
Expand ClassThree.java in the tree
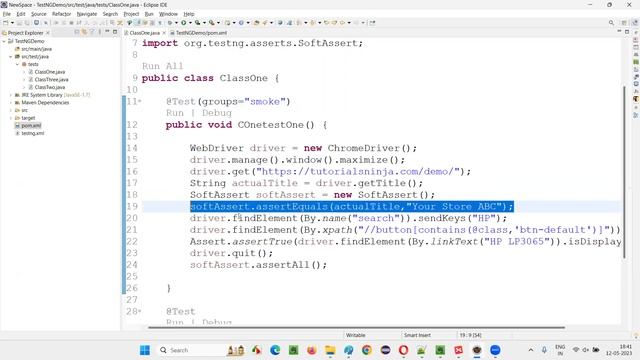click(x=24, y=80)
